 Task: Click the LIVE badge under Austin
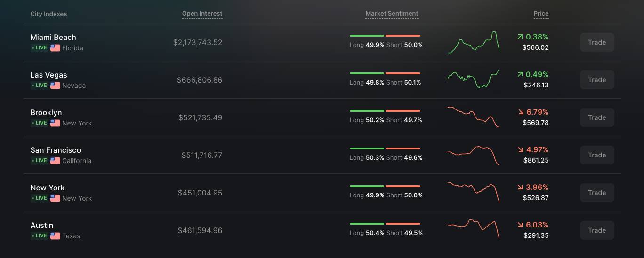(x=40, y=236)
